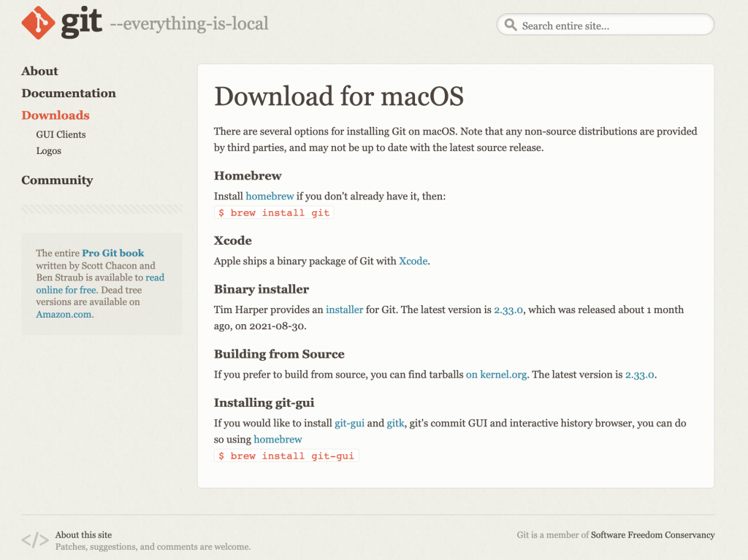Open the Documentation menu item
Screen dimensions: 748x560
pyautogui.click(x=69, y=93)
